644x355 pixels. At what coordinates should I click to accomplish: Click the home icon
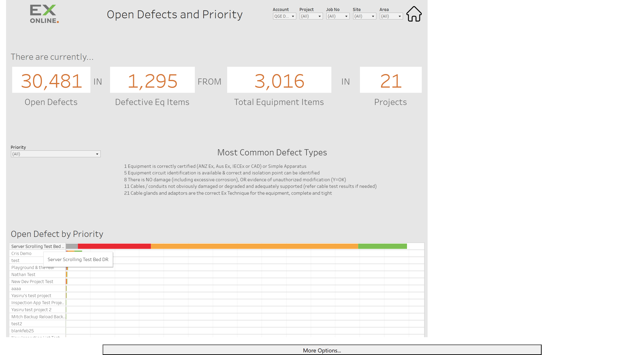point(414,14)
